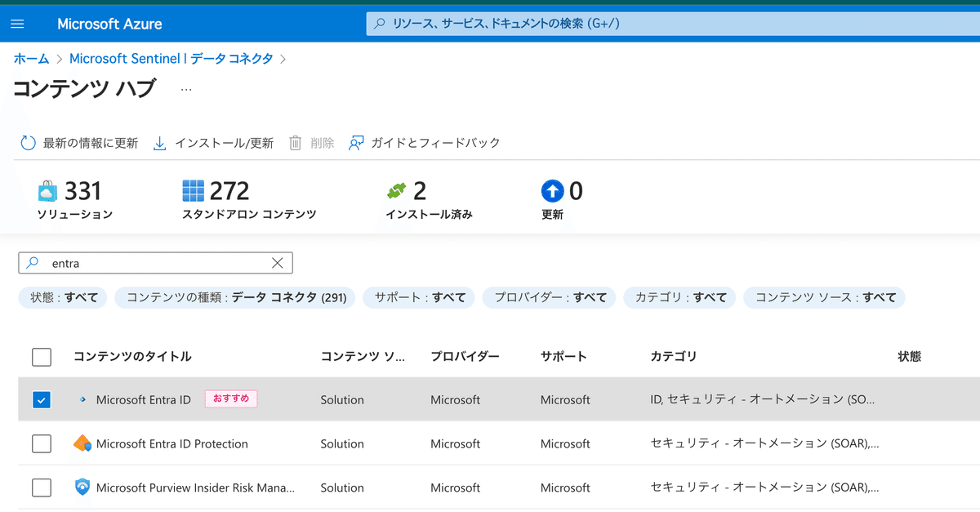980x512 pixels.
Task: Click the blue up-arrow updates icon
Action: coord(553,192)
